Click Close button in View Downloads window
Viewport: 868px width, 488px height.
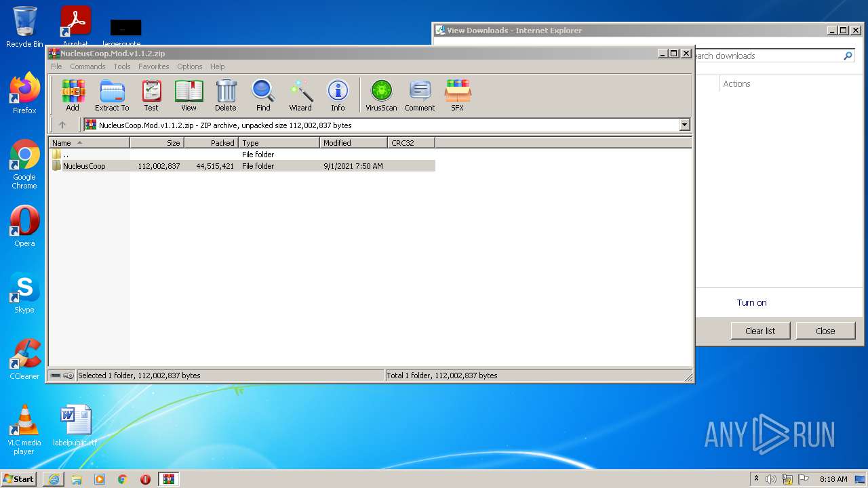click(x=825, y=331)
